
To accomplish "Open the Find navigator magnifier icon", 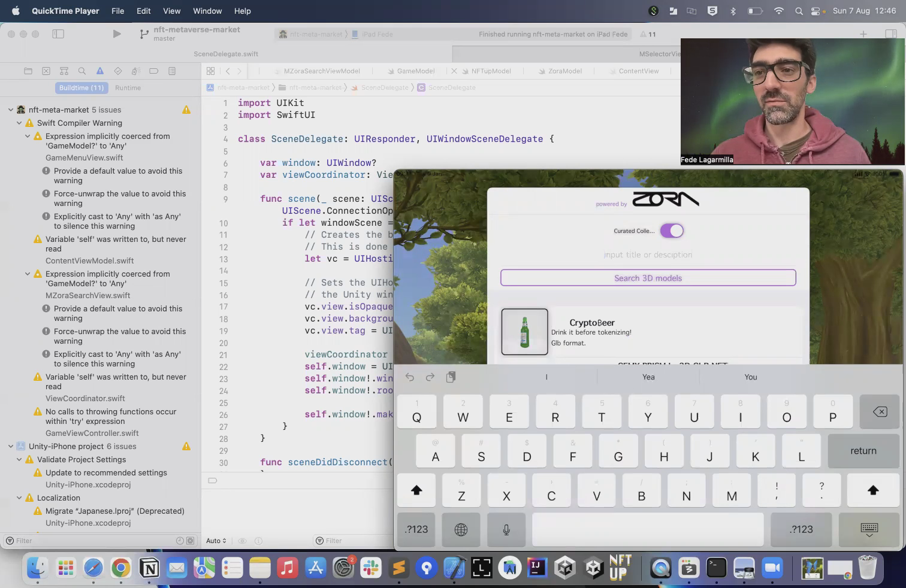I will click(x=82, y=71).
